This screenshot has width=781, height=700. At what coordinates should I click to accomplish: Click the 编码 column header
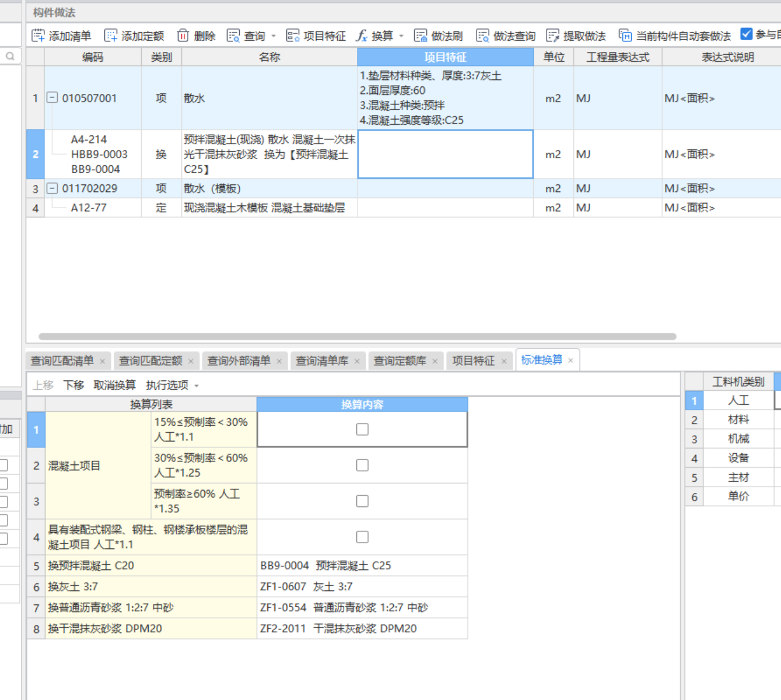pyautogui.click(x=93, y=57)
